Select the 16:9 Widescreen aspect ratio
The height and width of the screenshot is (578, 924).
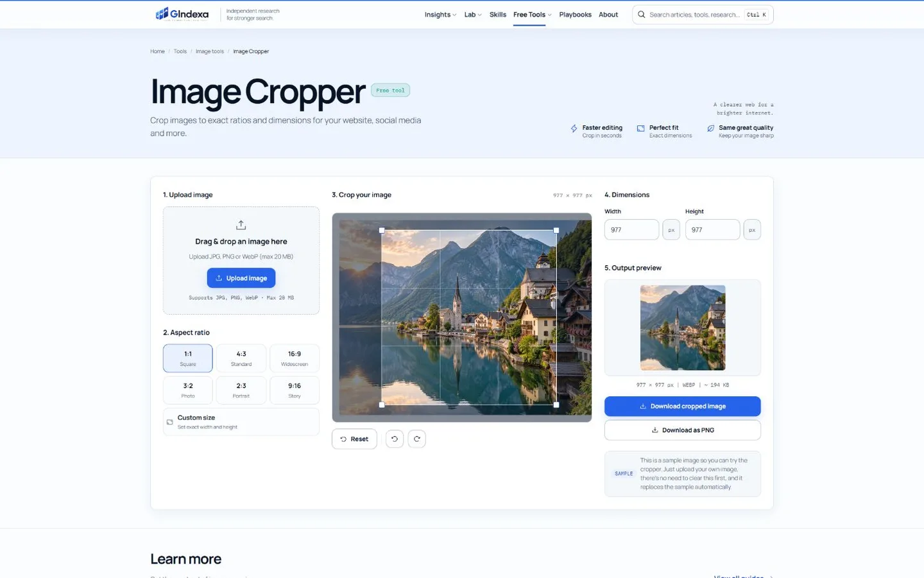tap(295, 358)
